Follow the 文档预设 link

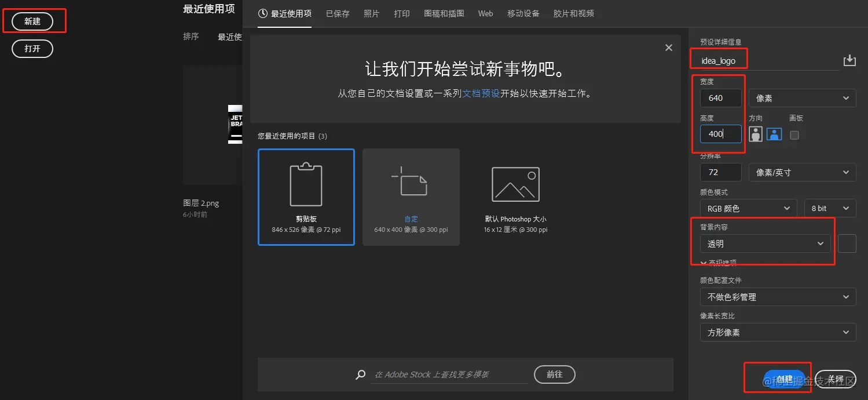coord(481,93)
